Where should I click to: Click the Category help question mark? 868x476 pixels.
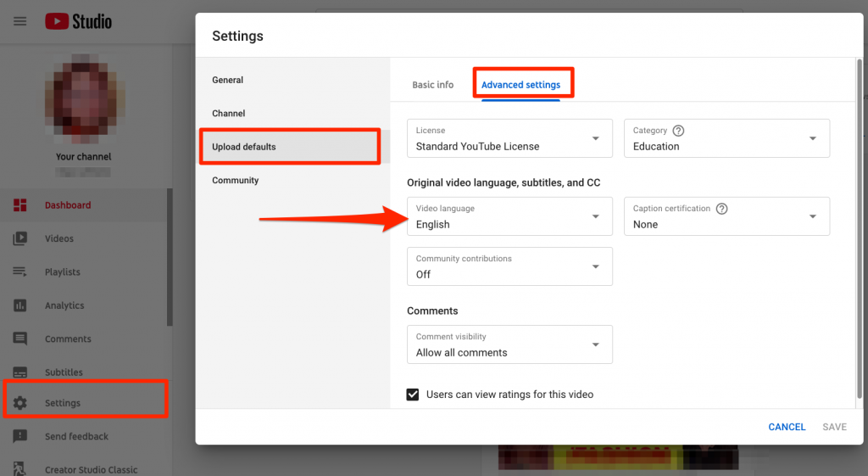pyautogui.click(x=678, y=131)
